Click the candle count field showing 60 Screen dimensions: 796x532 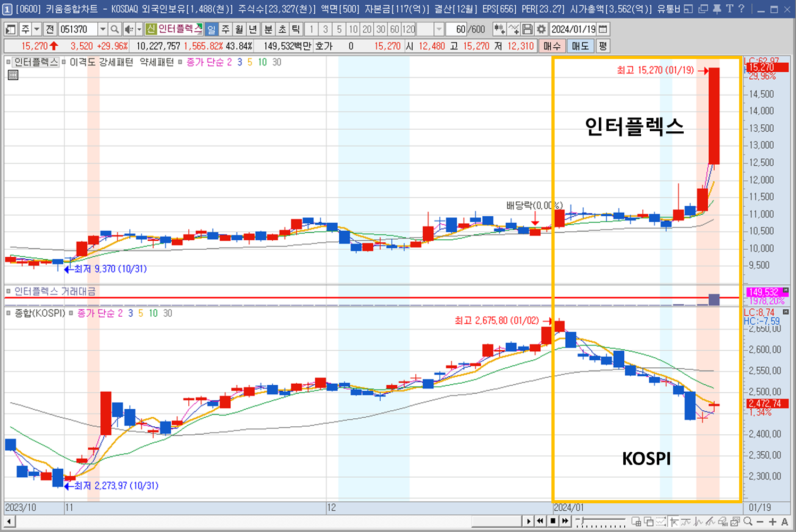456,29
